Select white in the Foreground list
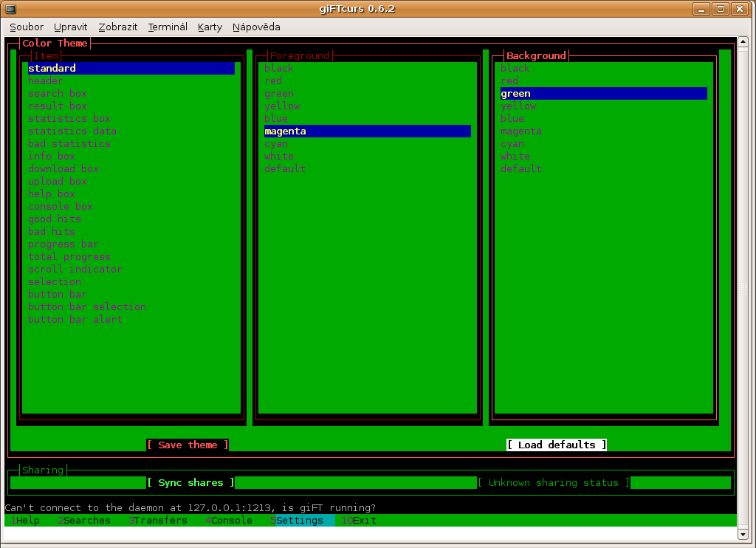Image resolution: width=756 pixels, height=548 pixels. (278, 156)
